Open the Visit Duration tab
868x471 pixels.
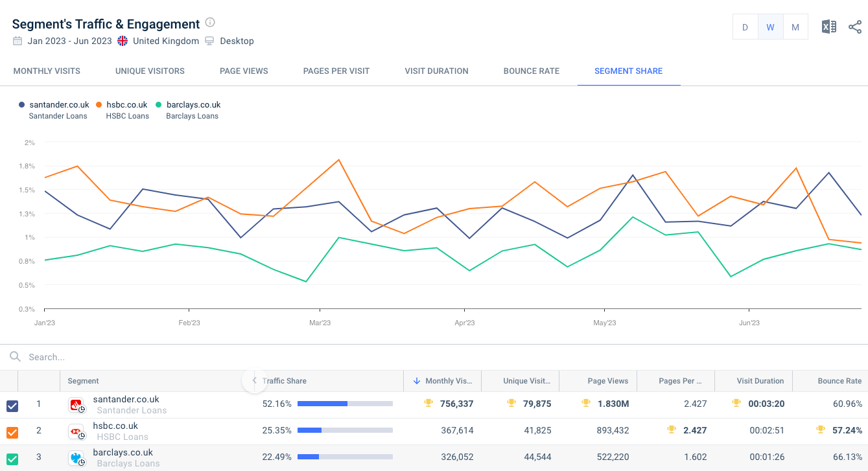point(436,71)
